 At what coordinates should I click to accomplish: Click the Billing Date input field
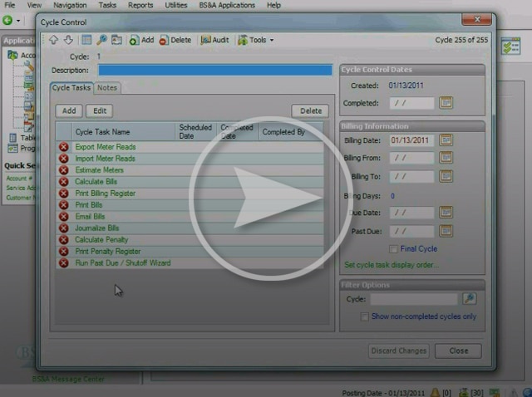tap(411, 140)
